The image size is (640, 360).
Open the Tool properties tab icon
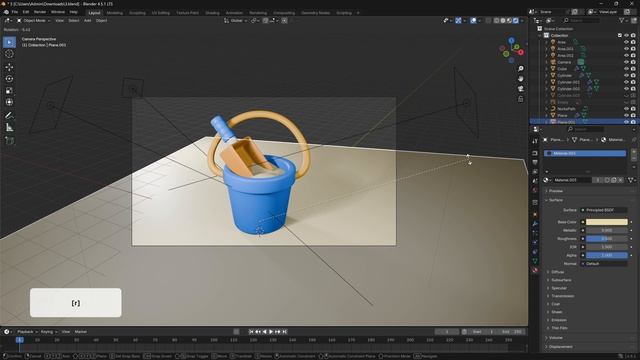535,141
